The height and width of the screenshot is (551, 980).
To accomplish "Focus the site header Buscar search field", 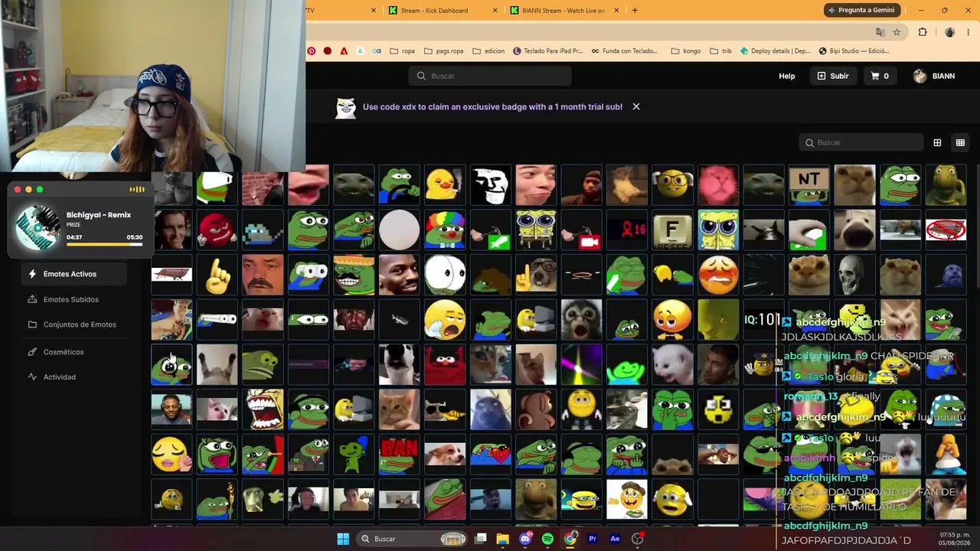I will (x=490, y=76).
